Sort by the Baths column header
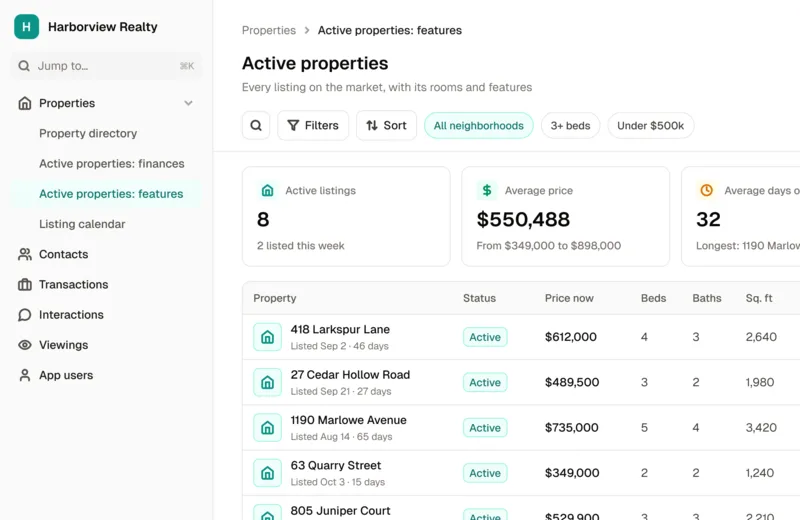This screenshot has width=800, height=520. click(x=707, y=298)
